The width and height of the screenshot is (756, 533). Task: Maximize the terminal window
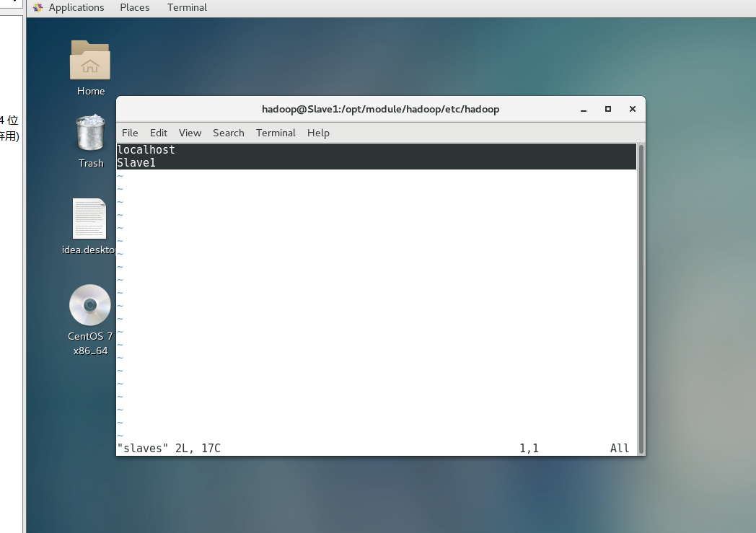(608, 110)
